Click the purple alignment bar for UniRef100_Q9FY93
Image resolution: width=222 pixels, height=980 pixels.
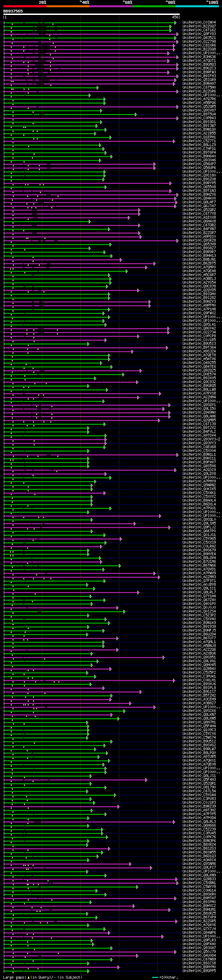91,34
